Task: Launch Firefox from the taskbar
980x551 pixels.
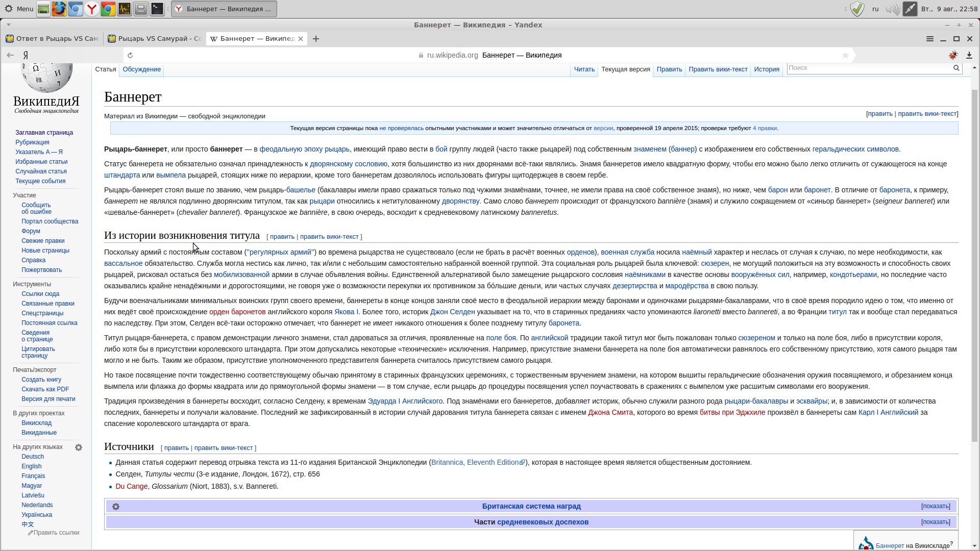Action: (x=59, y=9)
